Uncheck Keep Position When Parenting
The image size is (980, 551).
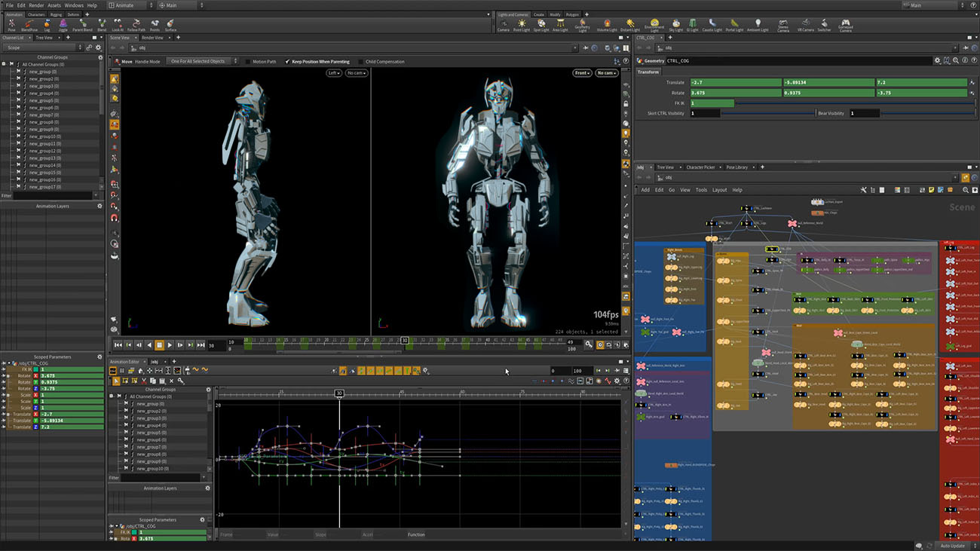coord(288,62)
